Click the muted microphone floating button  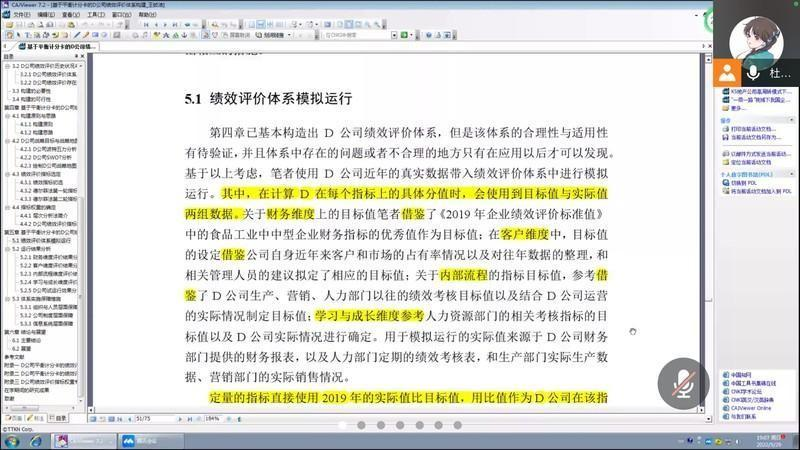click(x=682, y=381)
